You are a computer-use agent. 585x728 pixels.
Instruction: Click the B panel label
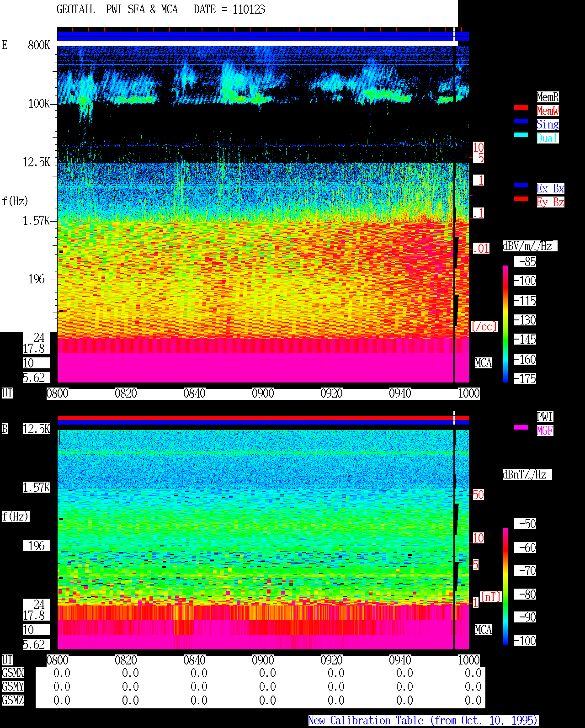click(x=5, y=429)
